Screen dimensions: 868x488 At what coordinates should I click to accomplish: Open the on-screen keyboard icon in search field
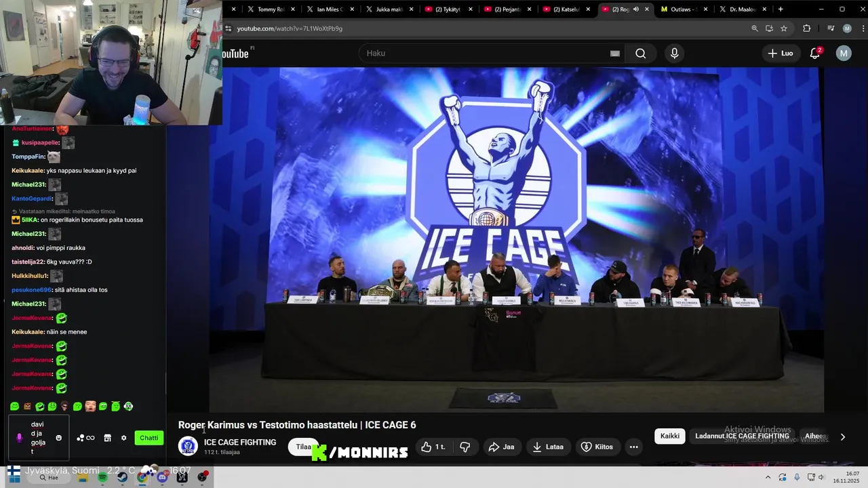point(615,54)
